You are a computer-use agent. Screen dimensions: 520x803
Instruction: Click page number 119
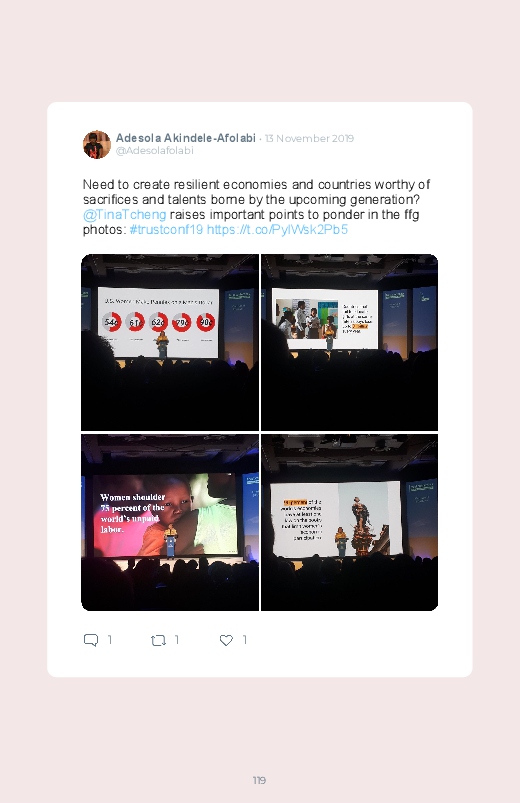click(259, 780)
